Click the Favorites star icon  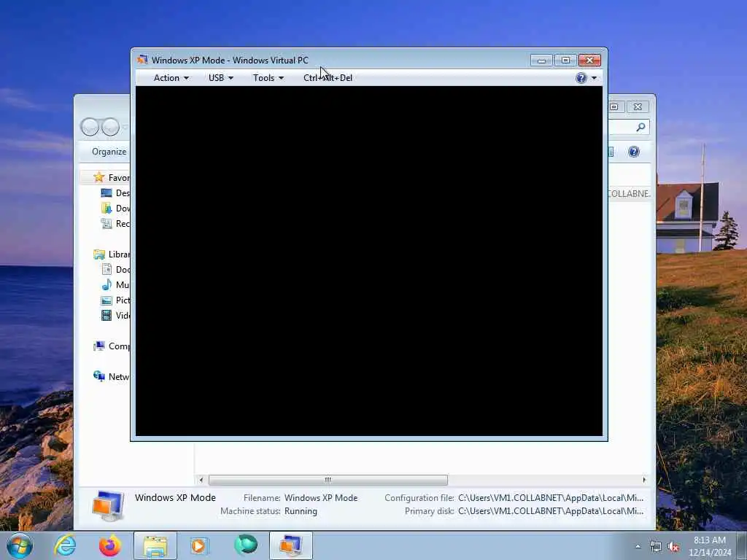click(x=98, y=177)
